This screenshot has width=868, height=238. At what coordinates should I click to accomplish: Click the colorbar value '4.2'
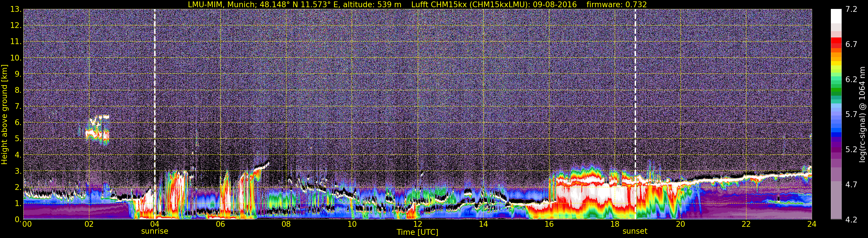tap(851, 220)
